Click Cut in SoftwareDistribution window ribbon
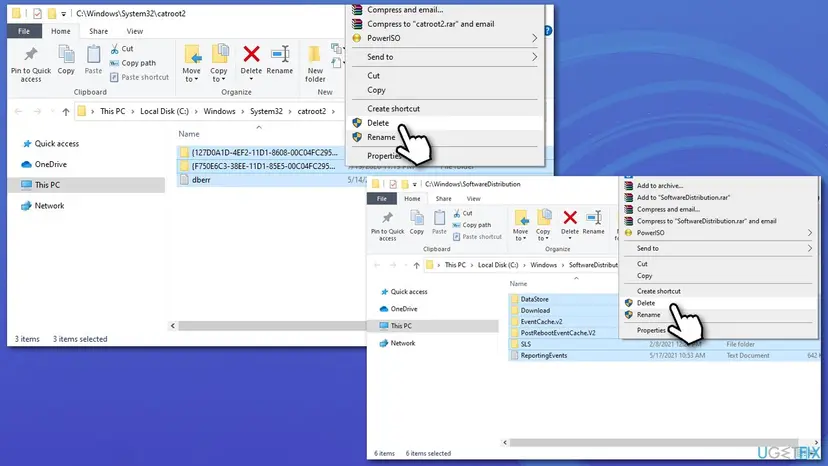The image size is (828, 466). [463, 213]
